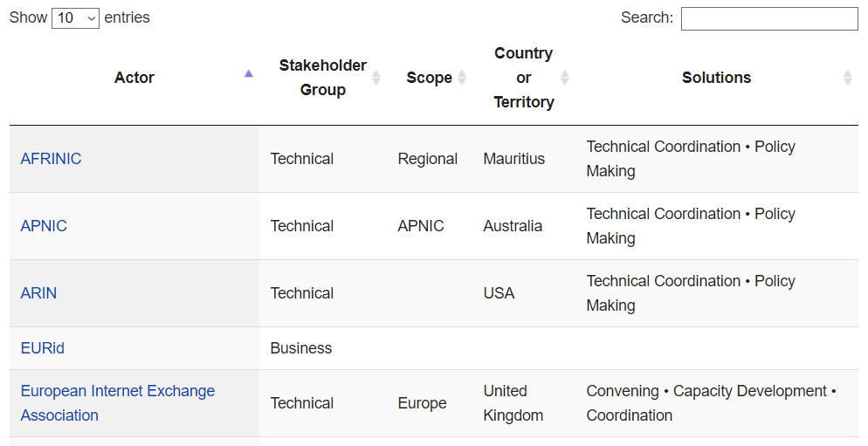Open the AFRINIC actor link
The height and width of the screenshot is (446, 868).
51,159
